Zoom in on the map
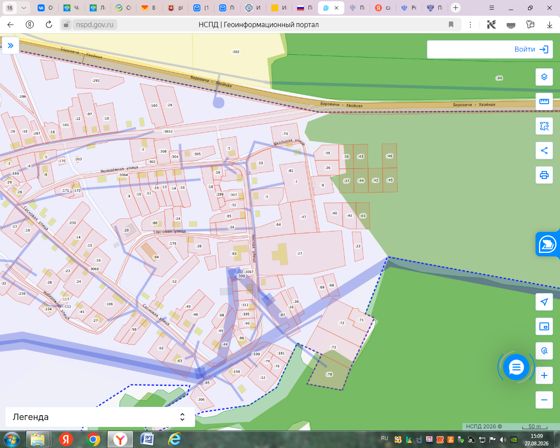The width and height of the screenshot is (560, 448). (544, 375)
